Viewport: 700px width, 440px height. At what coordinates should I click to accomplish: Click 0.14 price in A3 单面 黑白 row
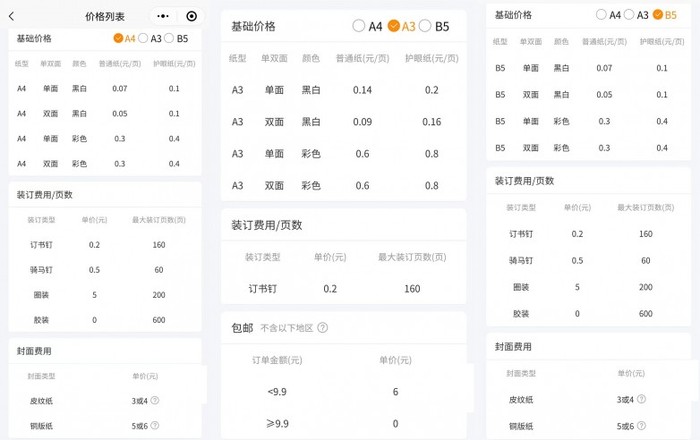[x=362, y=90]
